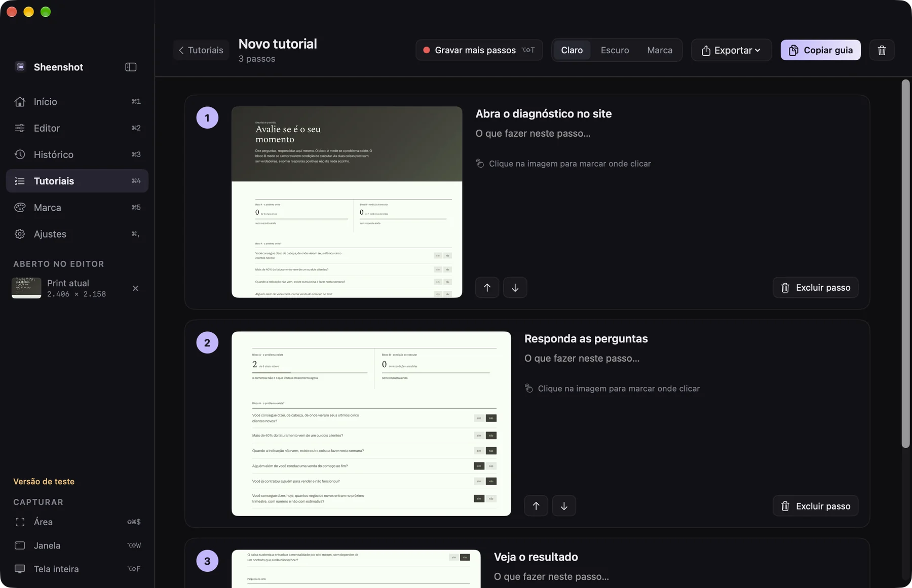Open the Início section

pos(77,102)
